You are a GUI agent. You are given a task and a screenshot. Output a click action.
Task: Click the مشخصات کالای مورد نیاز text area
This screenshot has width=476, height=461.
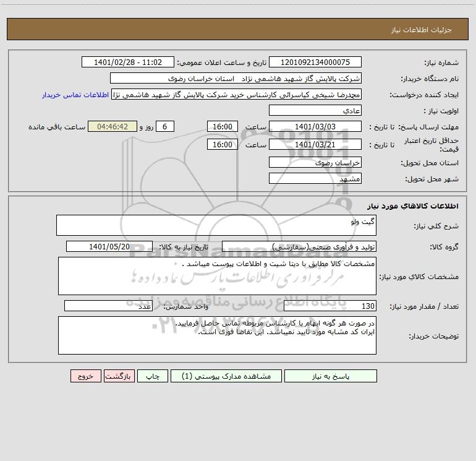click(217, 276)
